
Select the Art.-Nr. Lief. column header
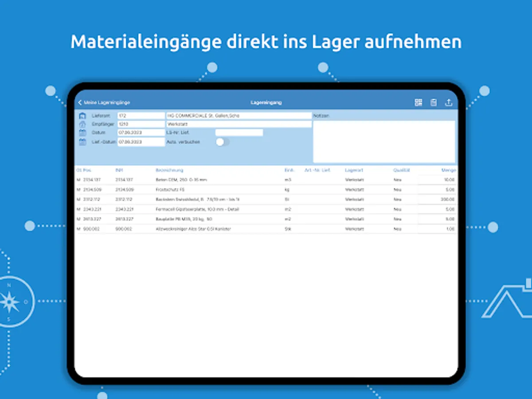point(317,170)
